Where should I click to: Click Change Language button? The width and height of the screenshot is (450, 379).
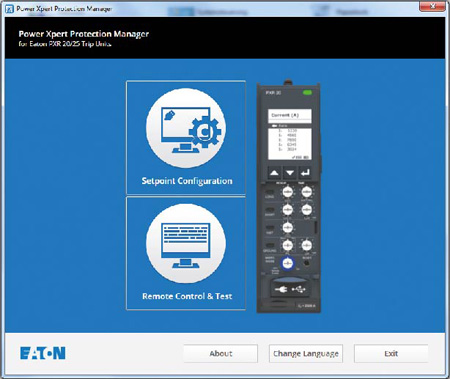306,353
